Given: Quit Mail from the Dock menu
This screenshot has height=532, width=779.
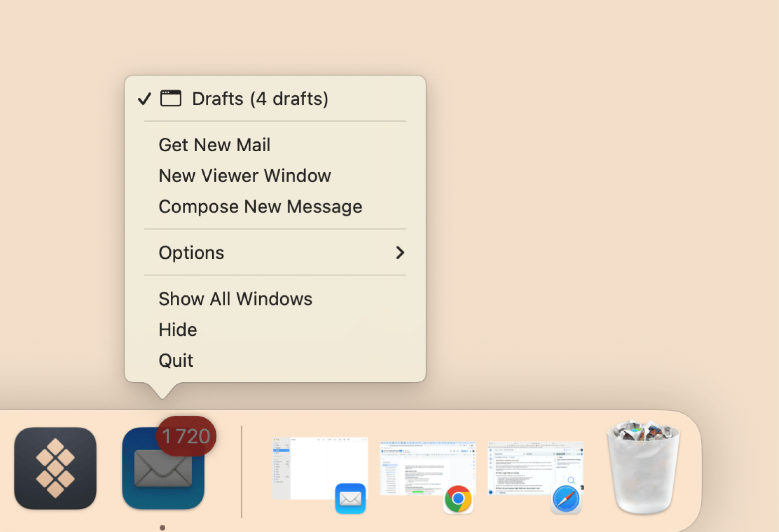Looking at the screenshot, I should pos(176,360).
